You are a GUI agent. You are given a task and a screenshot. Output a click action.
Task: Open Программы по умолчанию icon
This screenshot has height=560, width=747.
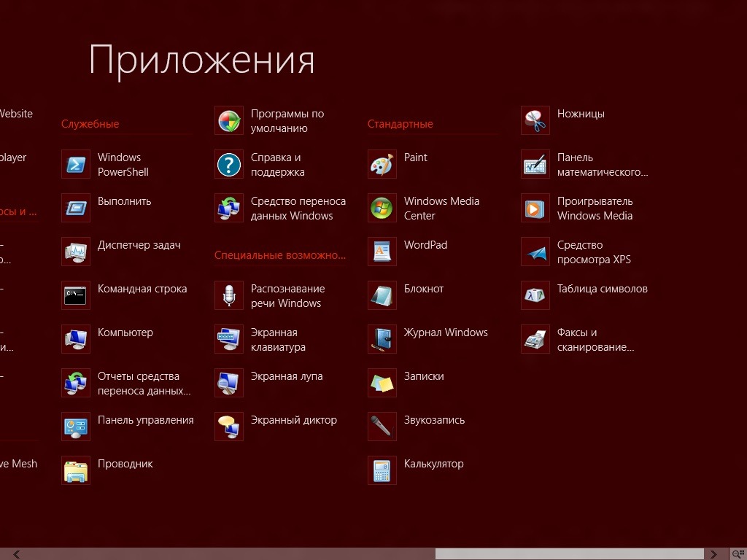(229, 120)
